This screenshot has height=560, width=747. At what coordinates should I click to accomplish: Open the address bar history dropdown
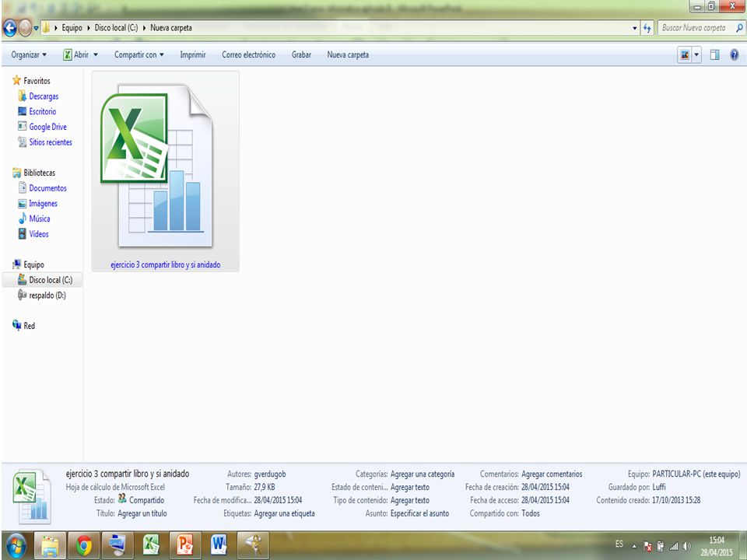pyautogui.click(x=635, y=28)
